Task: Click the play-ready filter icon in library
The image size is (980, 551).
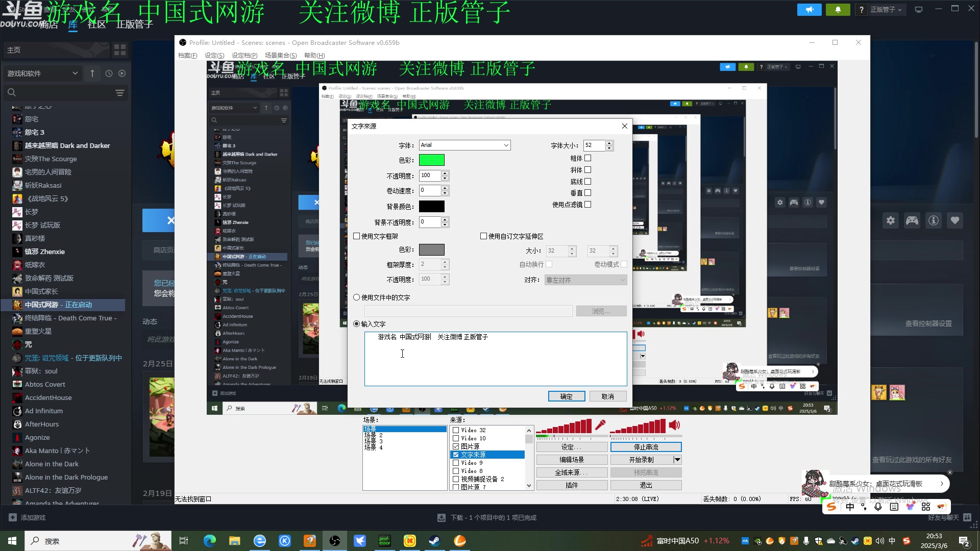Action: (x=122, y=73)
